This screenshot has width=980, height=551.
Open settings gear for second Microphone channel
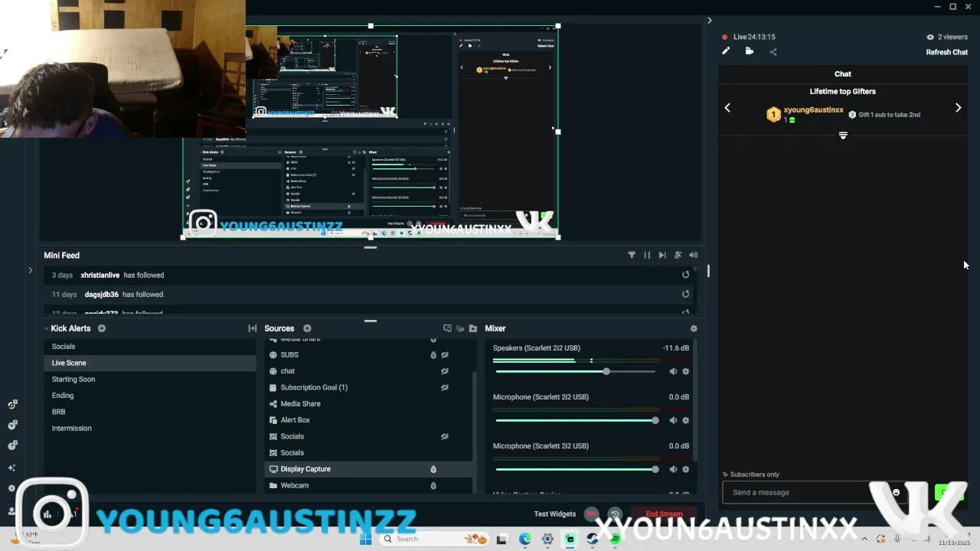pyautogui.click(x=685, y=469)
